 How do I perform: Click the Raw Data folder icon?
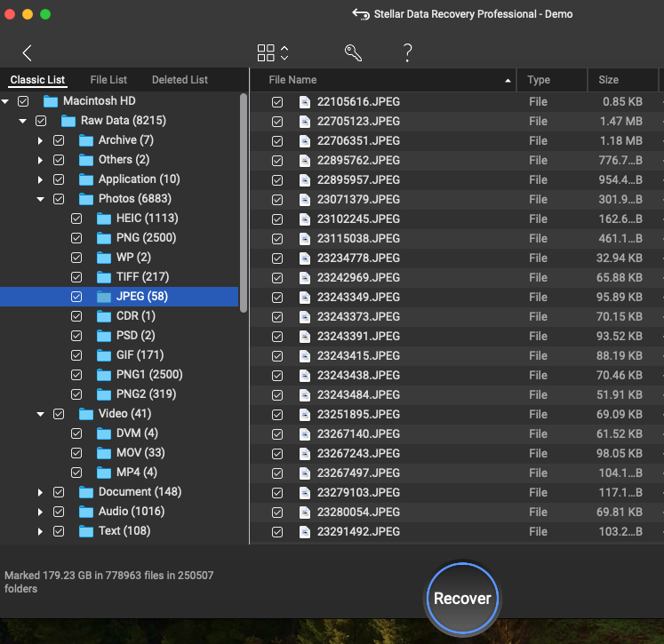[68, 121]
